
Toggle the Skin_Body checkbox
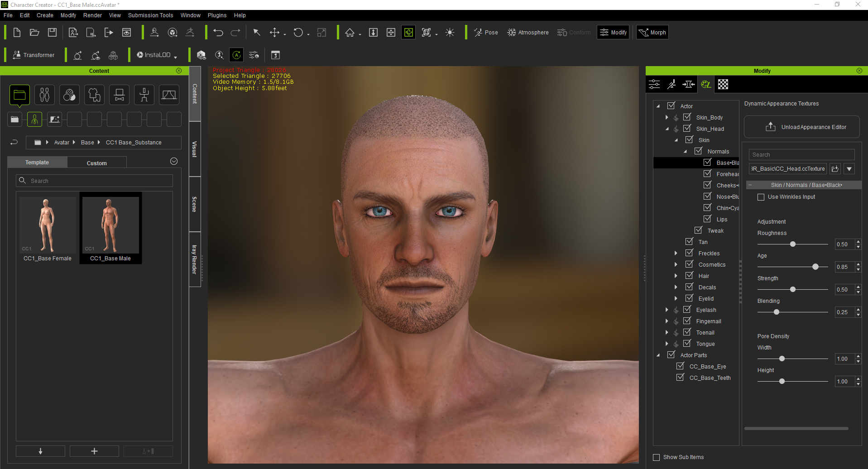click(687, 117)
